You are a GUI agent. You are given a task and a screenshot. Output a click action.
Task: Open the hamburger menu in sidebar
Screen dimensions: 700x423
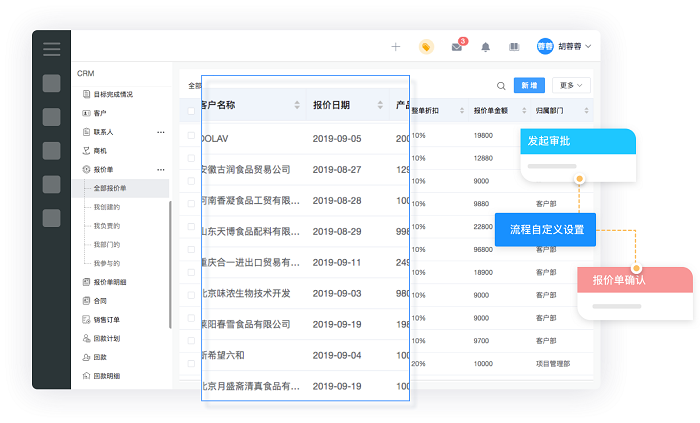point(51,49)
